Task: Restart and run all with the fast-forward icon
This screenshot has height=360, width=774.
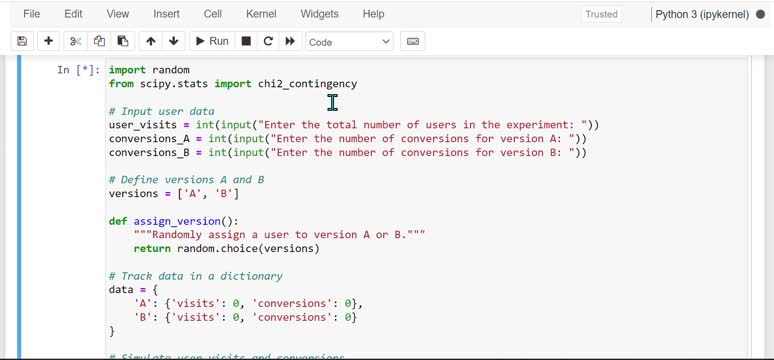Action: 290,41
